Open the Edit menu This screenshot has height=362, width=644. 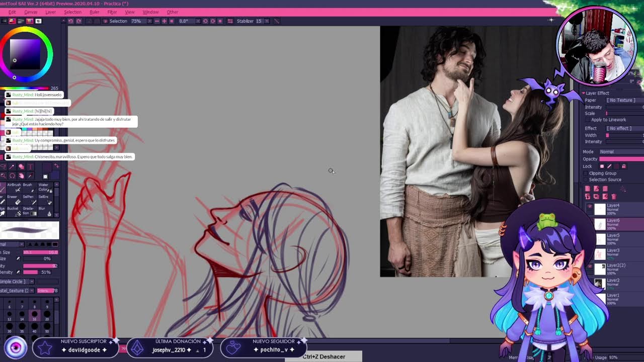(x=12, y=12)
